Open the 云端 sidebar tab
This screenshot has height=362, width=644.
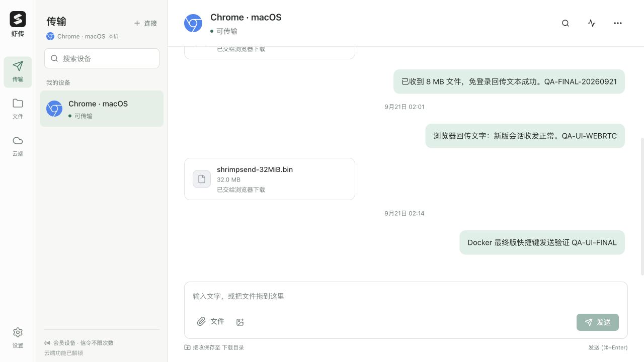18,146
